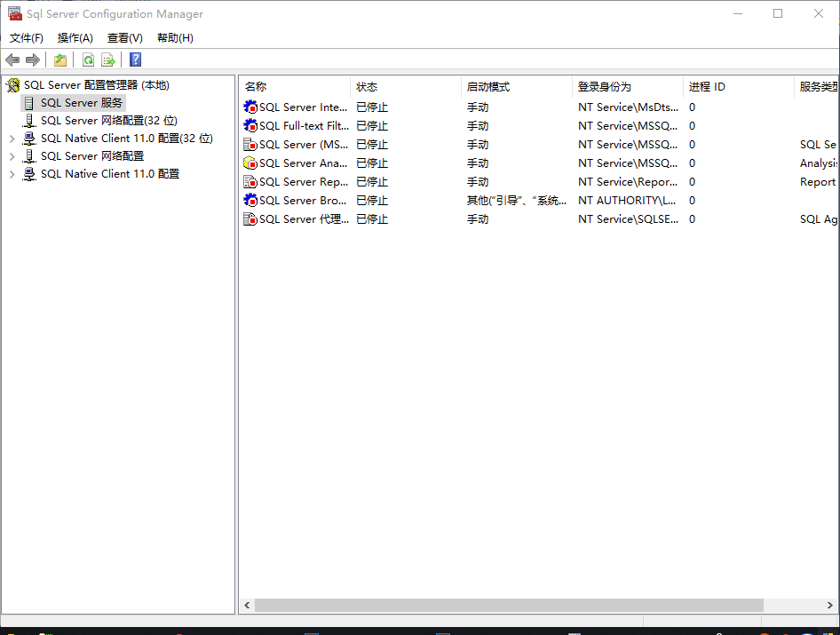
Task: Click the SQL Server Rep... service icon
Action: (250, 182)
